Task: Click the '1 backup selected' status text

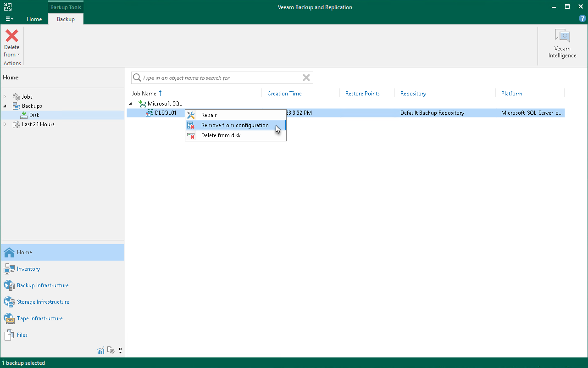Action: click(x=23, y=363)
